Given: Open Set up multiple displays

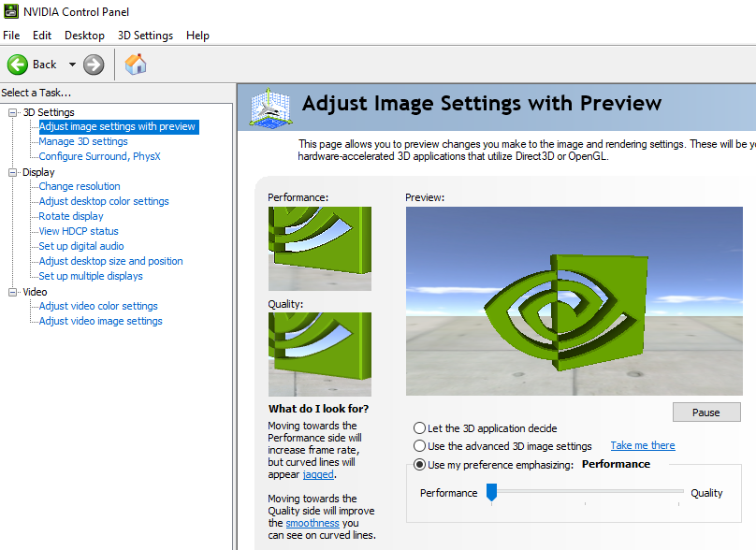Looking at the screenshot, I should pos(91,276).
